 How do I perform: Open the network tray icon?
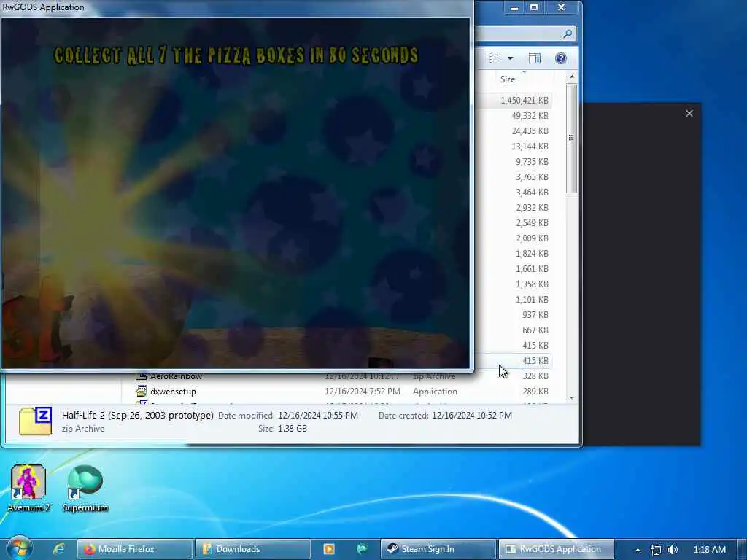pyautogui.click(x=656, y=550)
